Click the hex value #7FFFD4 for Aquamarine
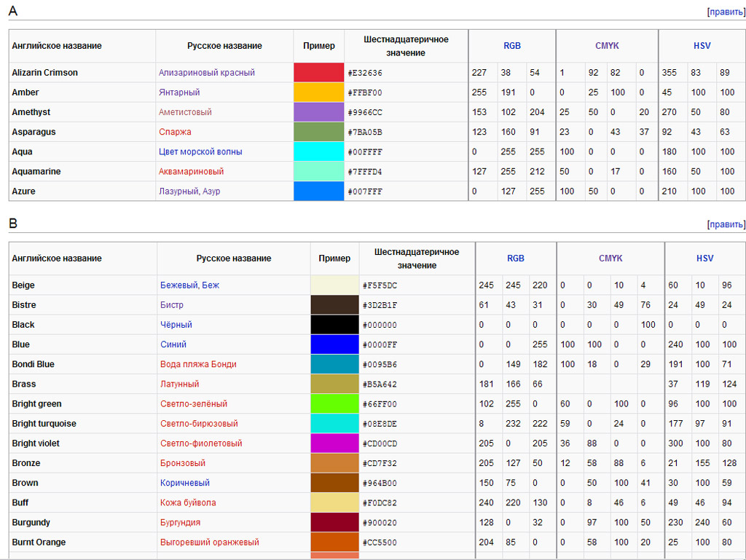 (x=365, y=172)
